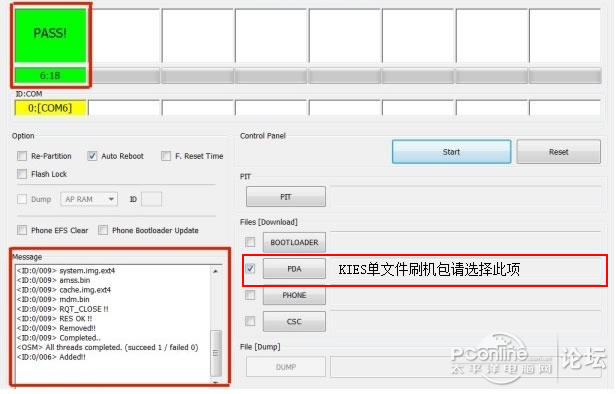616x394 pixels.
Task: Open the AP RAM dropdown
Action: tap(89, 199)
